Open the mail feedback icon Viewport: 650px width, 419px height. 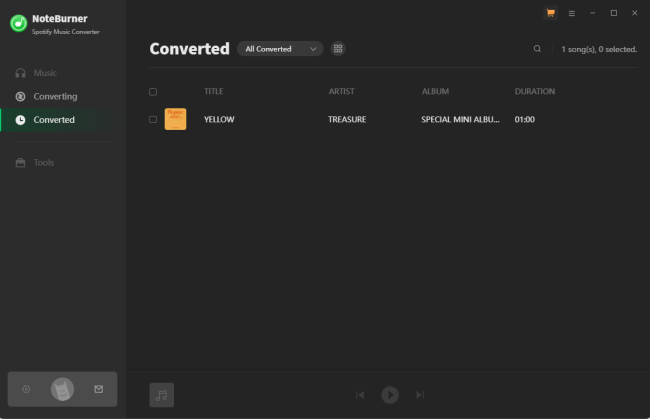pyautogui.click(x=99, y=389)
